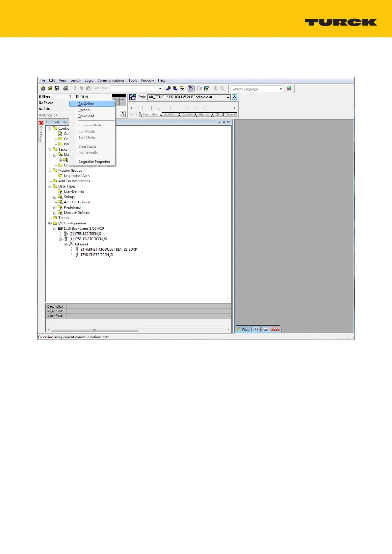This screenshot has height=554, width=392.
Task: Collapse the Motion Groups folder
Action: 50,171
